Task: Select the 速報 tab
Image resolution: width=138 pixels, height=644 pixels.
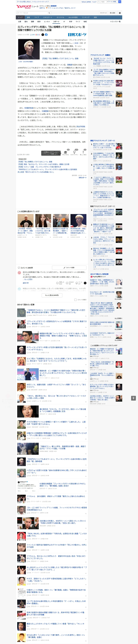Action: click(x=28, y=17)
